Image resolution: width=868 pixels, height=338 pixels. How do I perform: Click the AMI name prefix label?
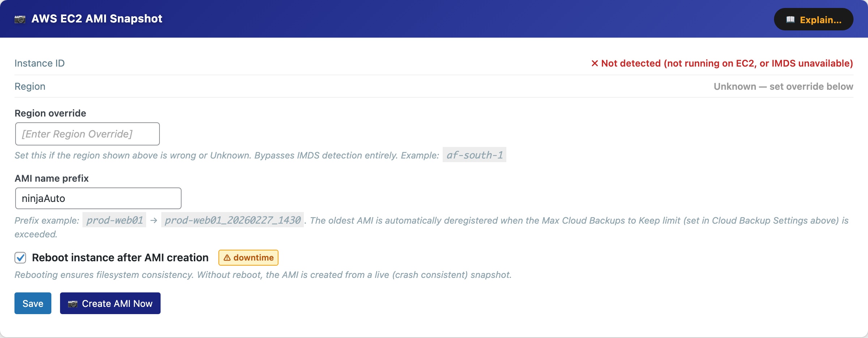(51, 178)
